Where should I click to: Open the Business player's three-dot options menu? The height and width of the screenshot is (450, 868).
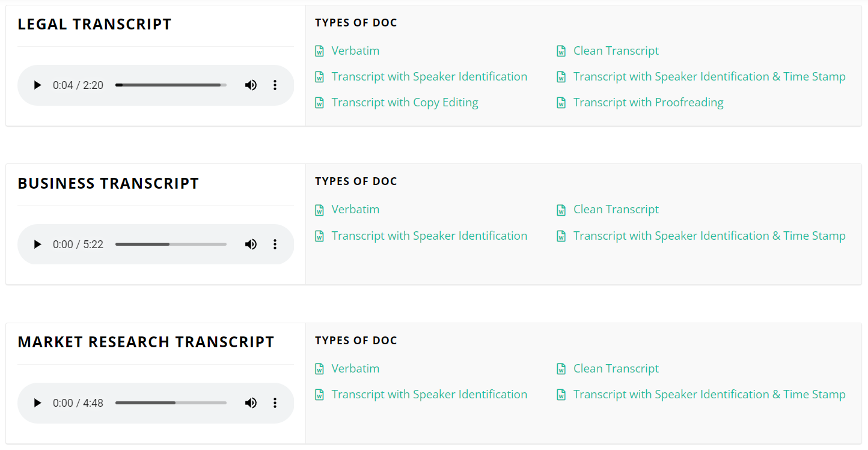(275, 244)
